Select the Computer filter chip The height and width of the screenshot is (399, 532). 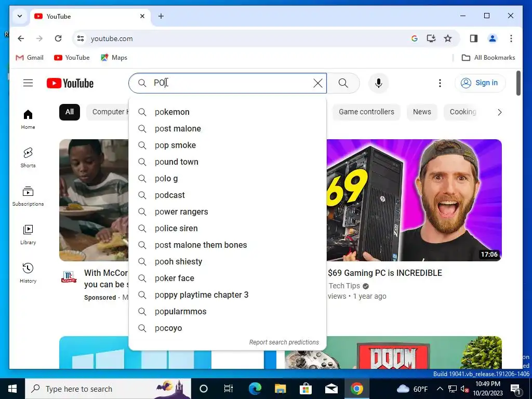pos(108,112)
